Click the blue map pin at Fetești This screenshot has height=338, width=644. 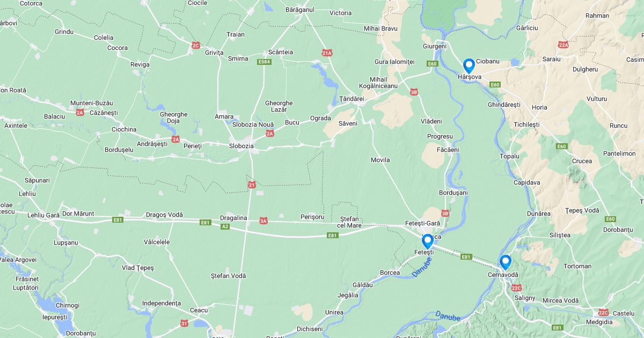(428, 241)
